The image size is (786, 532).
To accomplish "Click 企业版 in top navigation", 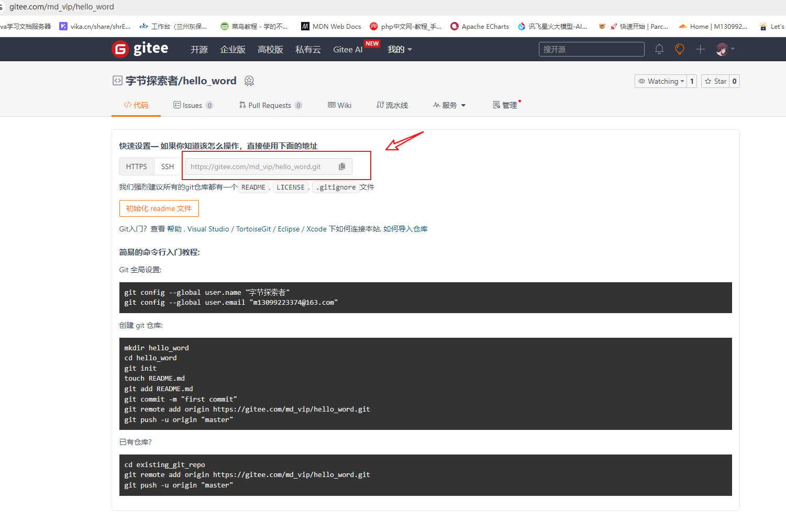I will [233, 49].
